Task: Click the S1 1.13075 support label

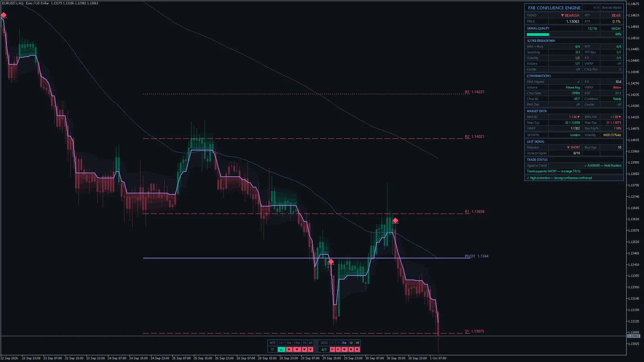Action: 475,331
